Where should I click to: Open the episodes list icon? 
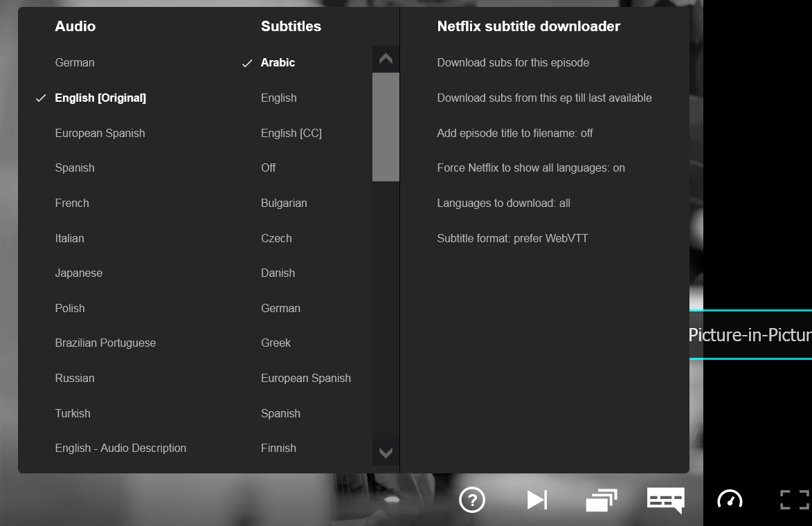point(601,500)
